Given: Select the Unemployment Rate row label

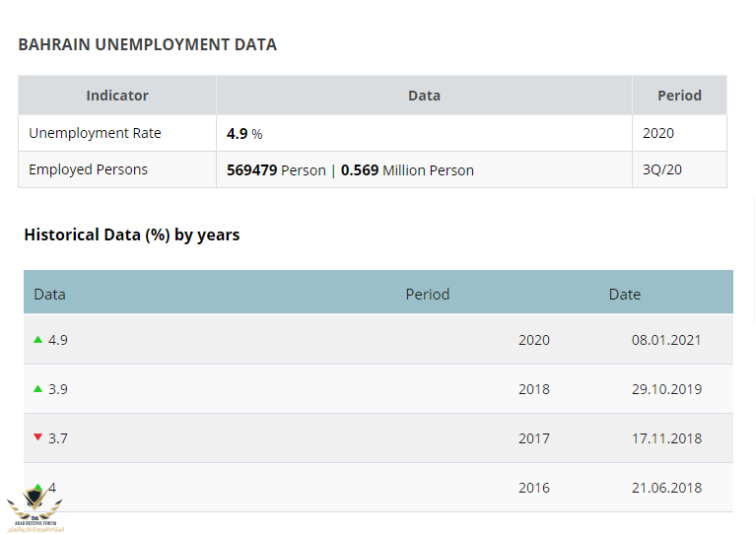Looking at the screenshot, I should (x=95, y=133).
